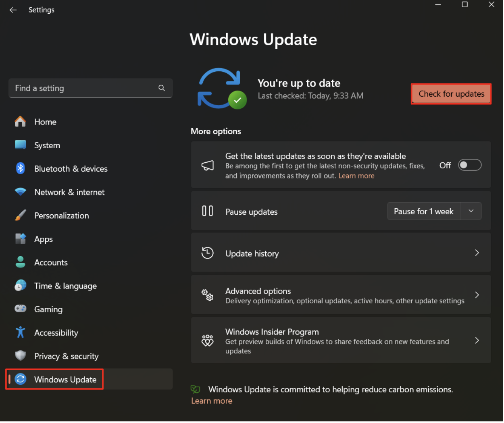Expand Advanced options with chevron
The width and height of the screenshot is (504, 423).
pos(477,294)
